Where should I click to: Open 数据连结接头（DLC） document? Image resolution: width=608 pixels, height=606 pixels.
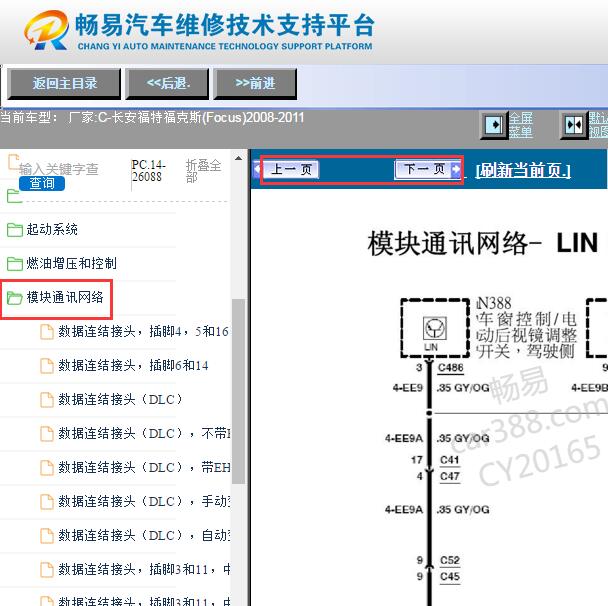tap(120, 399)
